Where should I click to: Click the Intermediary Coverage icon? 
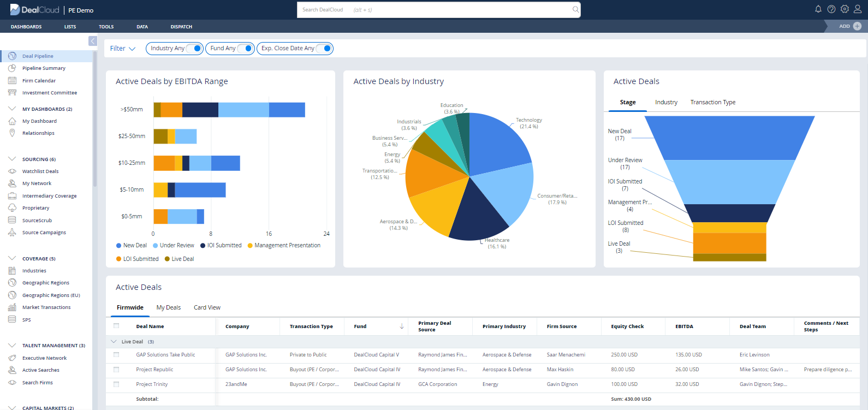point(12,196)
